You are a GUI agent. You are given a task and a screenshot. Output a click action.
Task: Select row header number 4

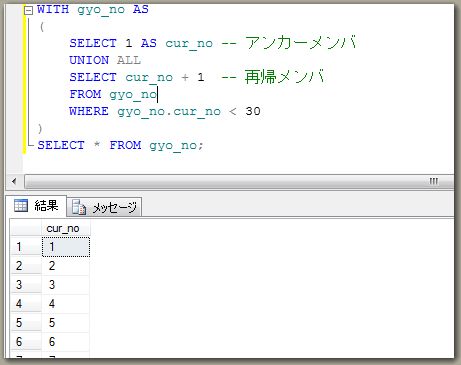click(x=26, y=304)
